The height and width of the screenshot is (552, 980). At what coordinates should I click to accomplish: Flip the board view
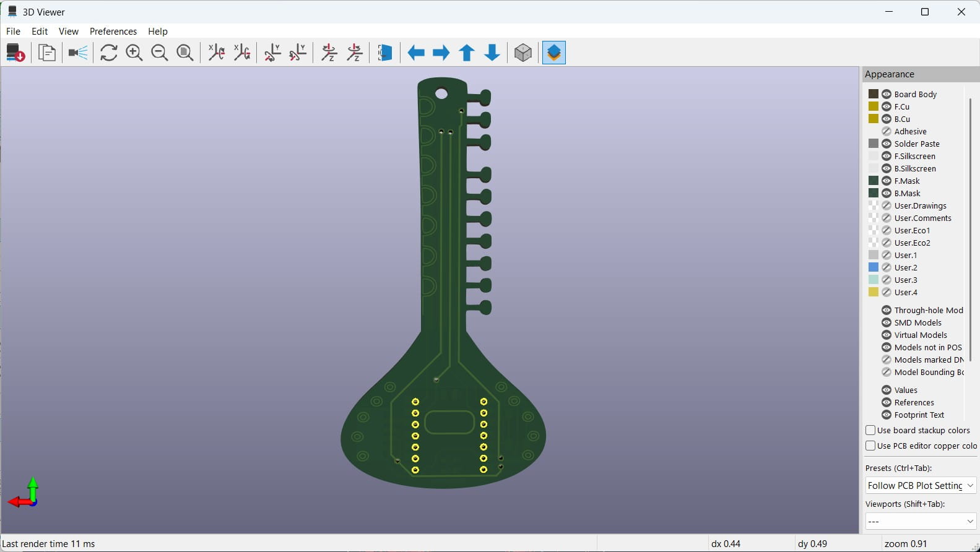pos(385,53)
